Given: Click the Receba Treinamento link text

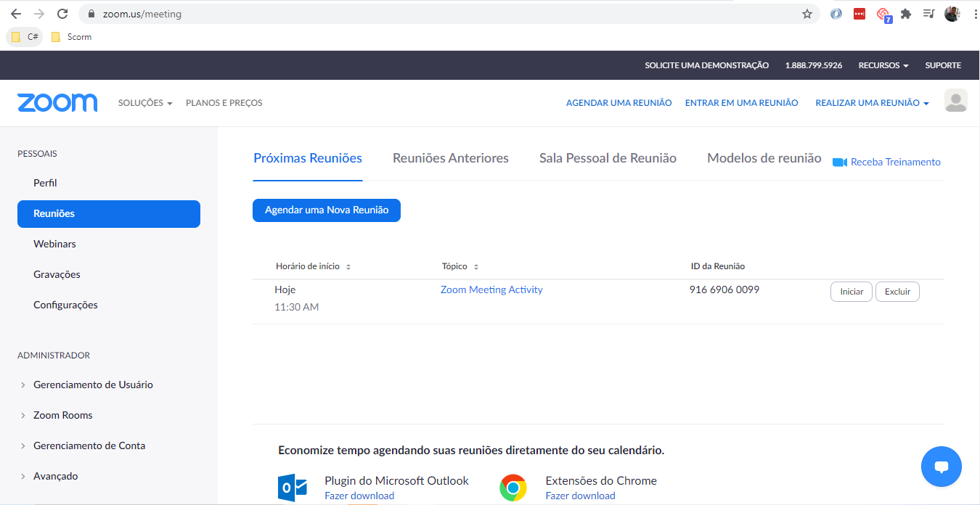Looking at the screenshot, I should [896, 162].
